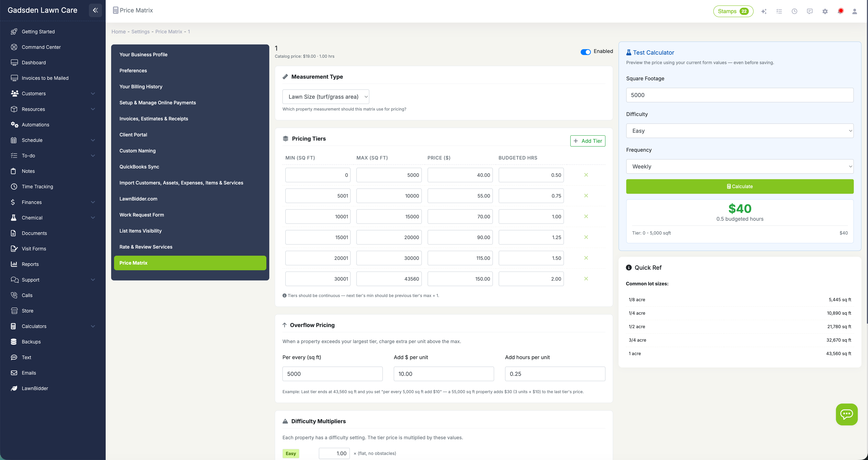Switch to the Preferences settings tab
The image size is (868, 460).
133,70
